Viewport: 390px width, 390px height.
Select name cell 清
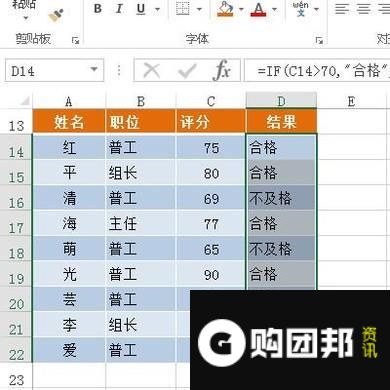(x=69, y=198)
